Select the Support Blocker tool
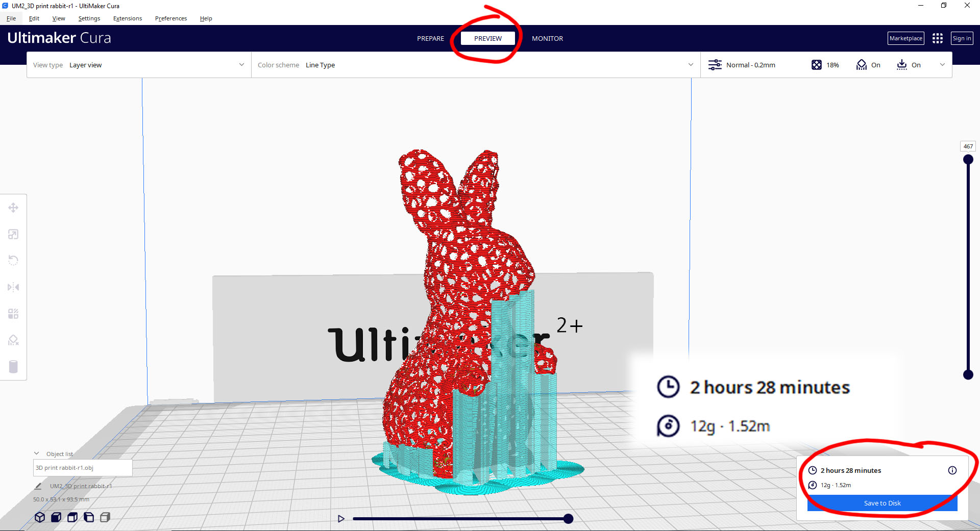 pyautogui.click(x=13, y=340)
